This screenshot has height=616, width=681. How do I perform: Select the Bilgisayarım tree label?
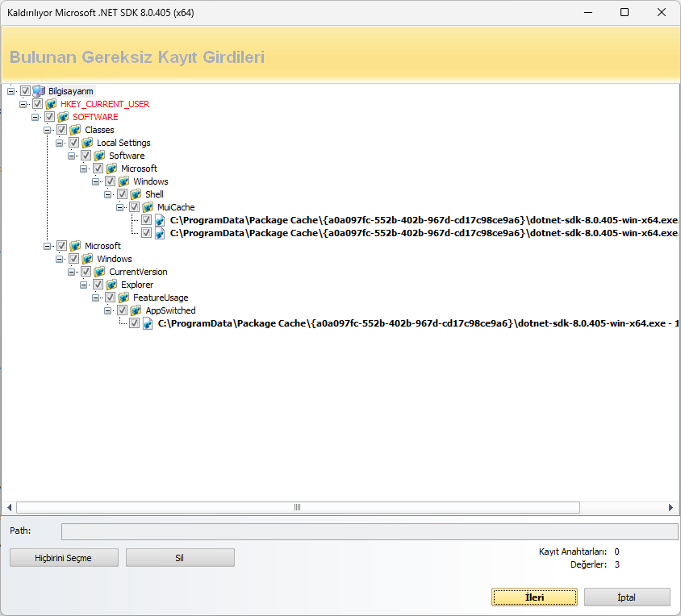coord(71,91)
